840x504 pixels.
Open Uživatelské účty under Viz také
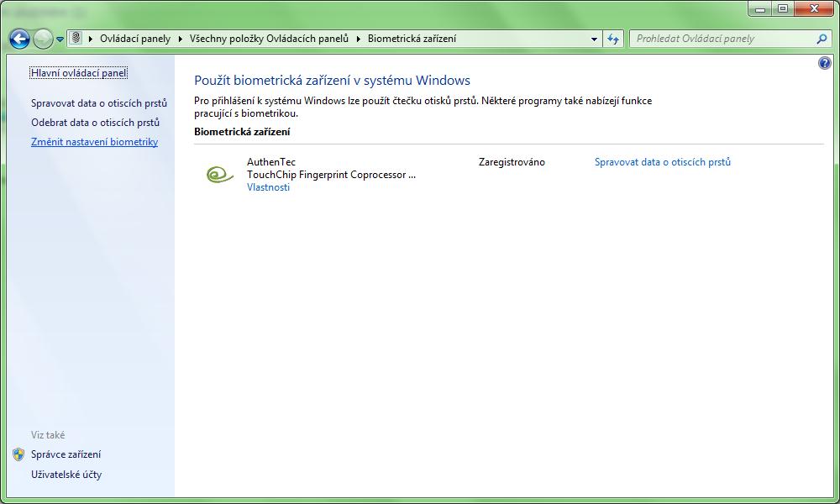click(x=66, y=475)
